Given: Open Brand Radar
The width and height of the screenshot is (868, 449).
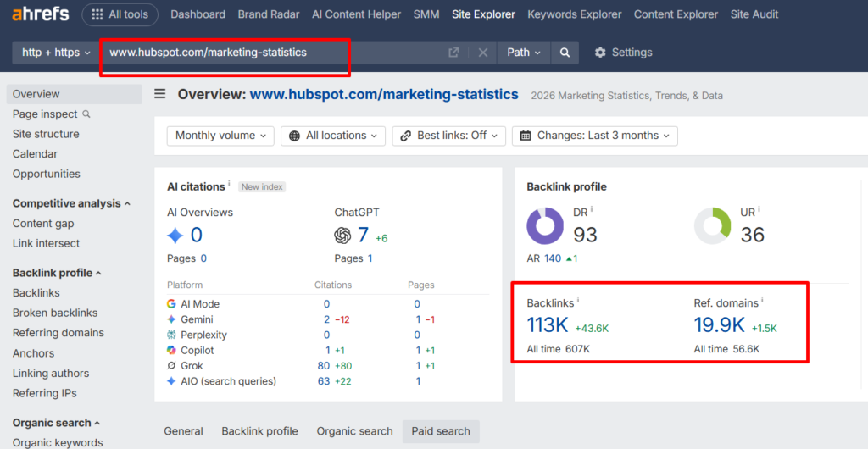Looking at the screenshot, I should 269,14.
